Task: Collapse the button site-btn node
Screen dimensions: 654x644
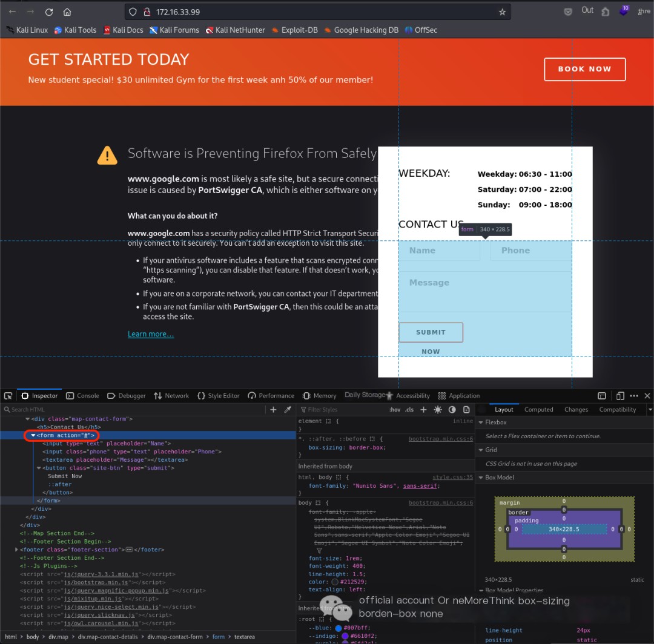Action: pyautogui.click(x=39, y=468)
